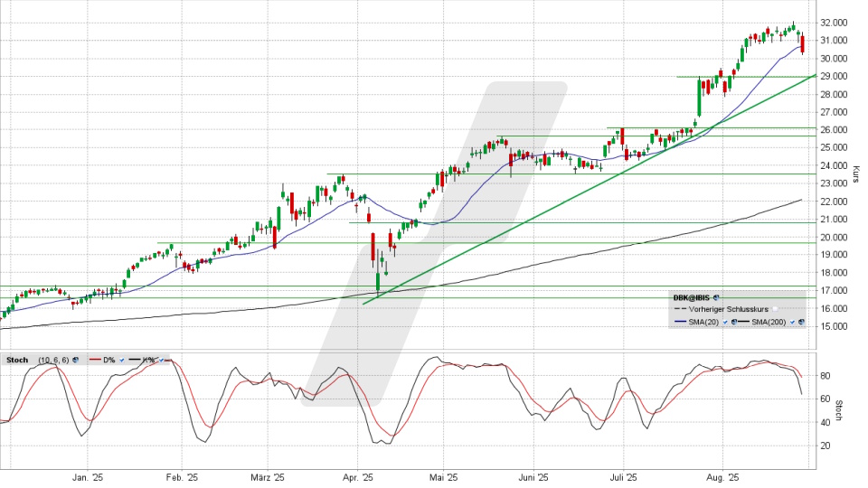Click the 26.000 price axis label

pos(835,130)
